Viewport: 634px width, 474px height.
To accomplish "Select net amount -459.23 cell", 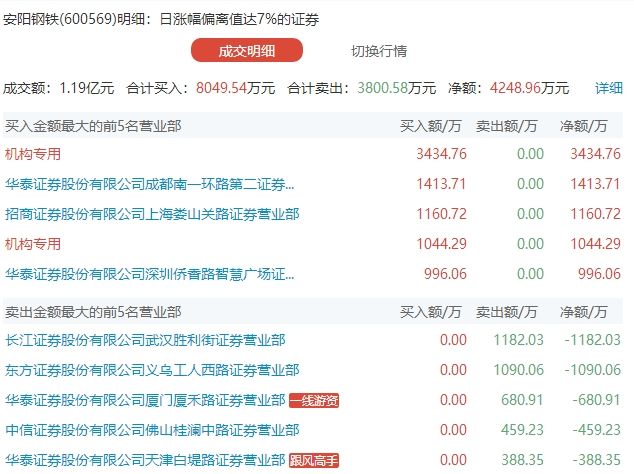I will [x=596, y=430].
